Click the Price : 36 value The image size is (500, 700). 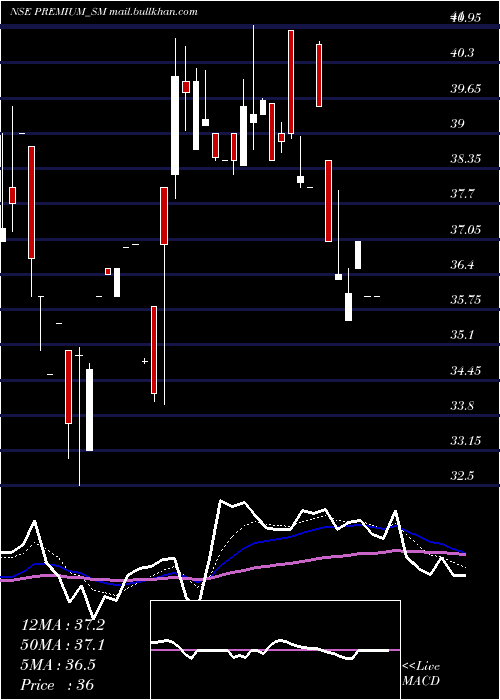(x=58, y=685)
